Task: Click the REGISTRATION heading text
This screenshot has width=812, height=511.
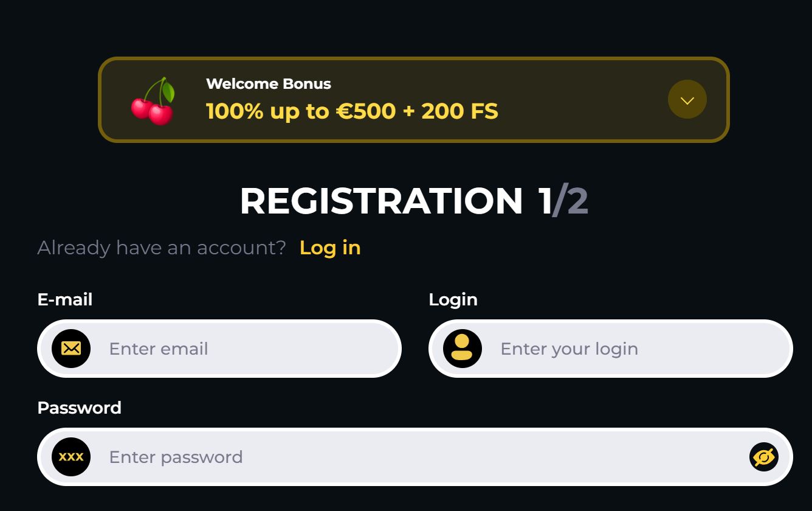Action: coord(381,201)
